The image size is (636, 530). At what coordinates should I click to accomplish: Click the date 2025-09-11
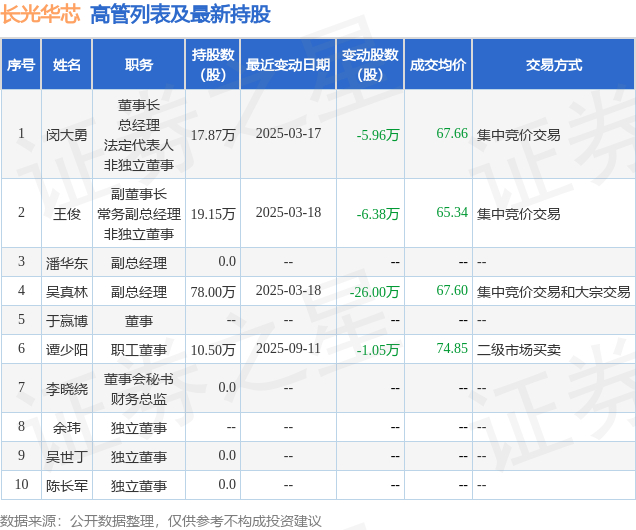point(288,349)
